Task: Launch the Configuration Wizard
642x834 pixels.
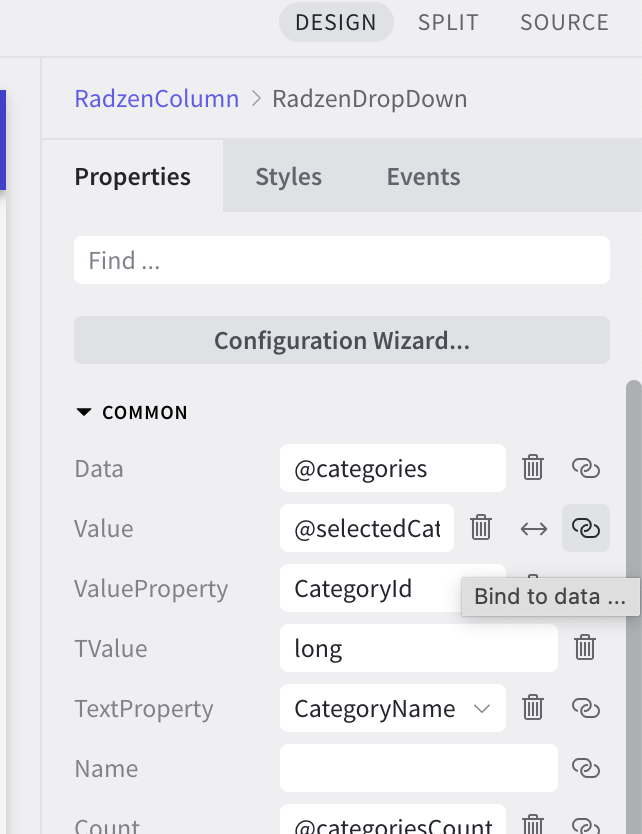Action: point(341,340)
